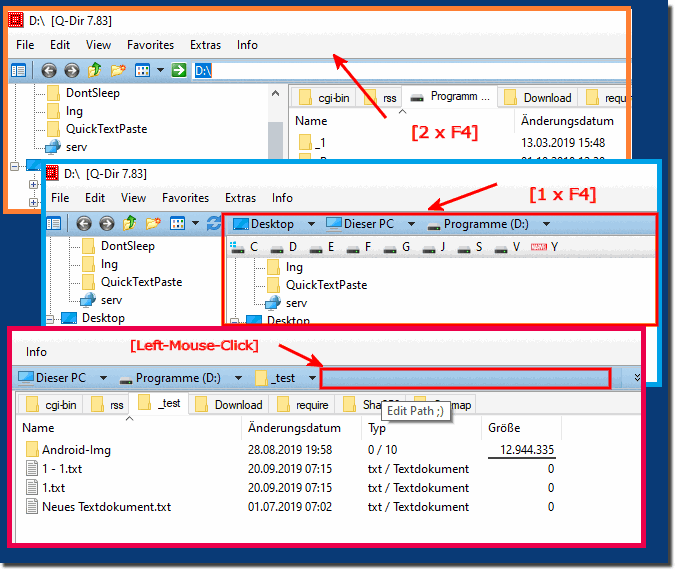Select drive F in the drive bar

[x=359, y=247]
